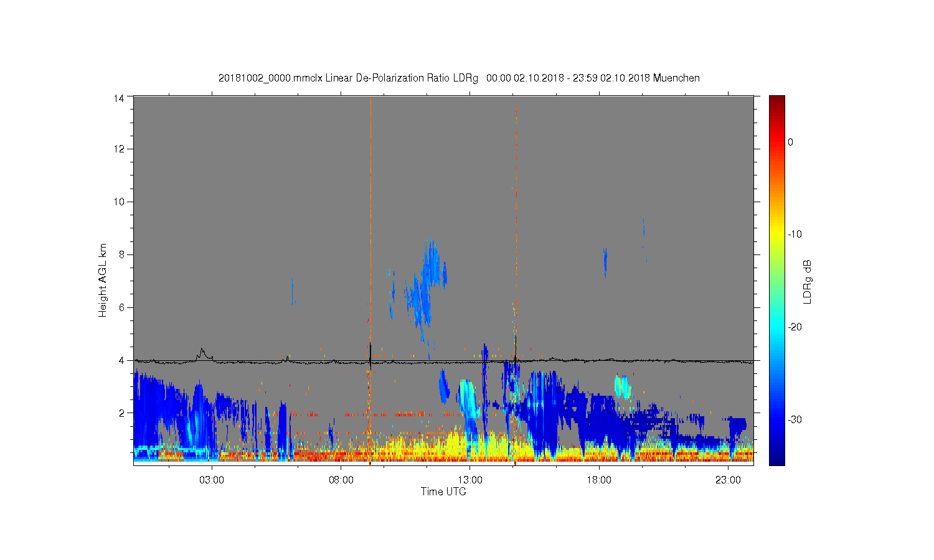
Task: Click the height tick label 10
Action: click(119, 202)
